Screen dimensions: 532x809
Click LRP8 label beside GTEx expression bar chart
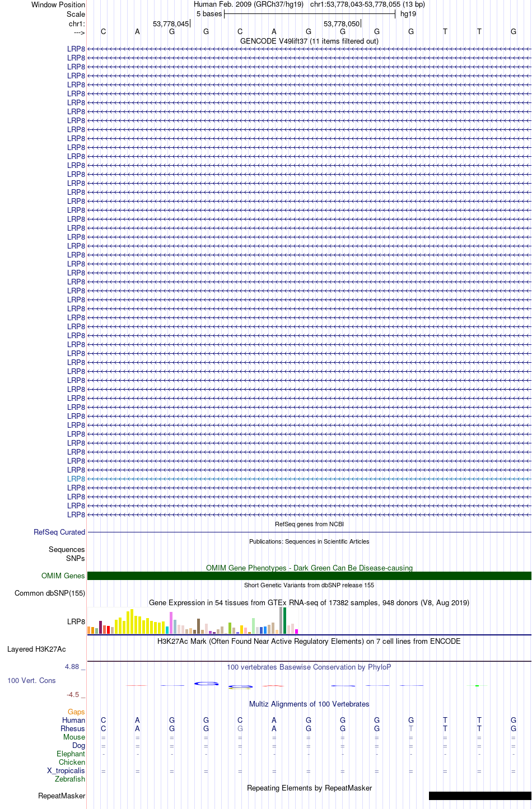(76, 621)
